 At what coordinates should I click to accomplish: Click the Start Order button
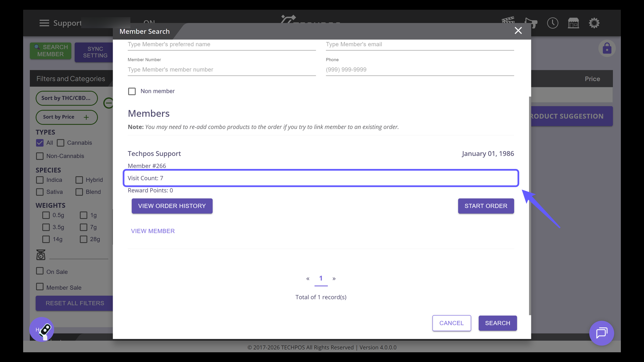click(x=486, y=206)
